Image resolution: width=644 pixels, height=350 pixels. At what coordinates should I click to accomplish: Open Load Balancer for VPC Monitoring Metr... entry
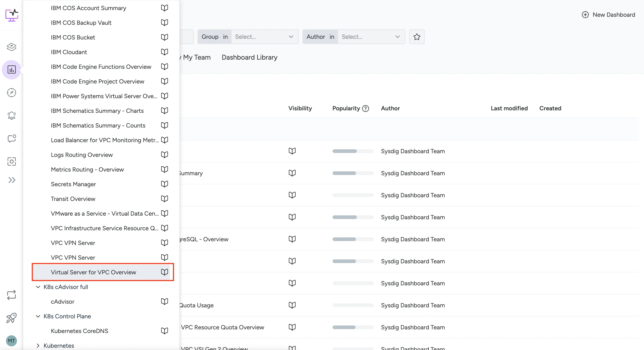105,140
